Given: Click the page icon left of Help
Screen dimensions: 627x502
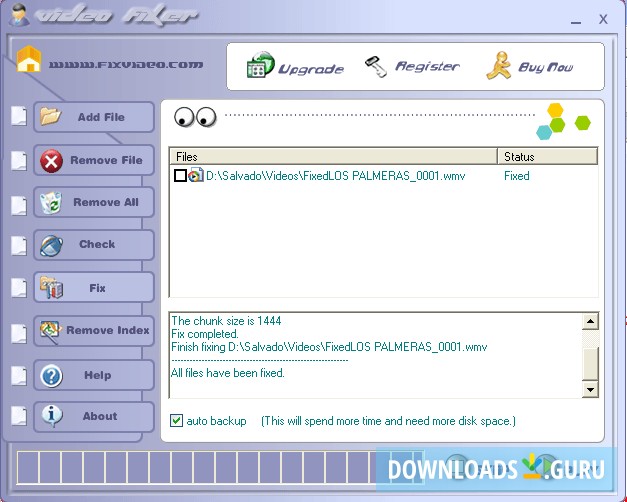Looking at the screenshot, I should tap(19, 376).
